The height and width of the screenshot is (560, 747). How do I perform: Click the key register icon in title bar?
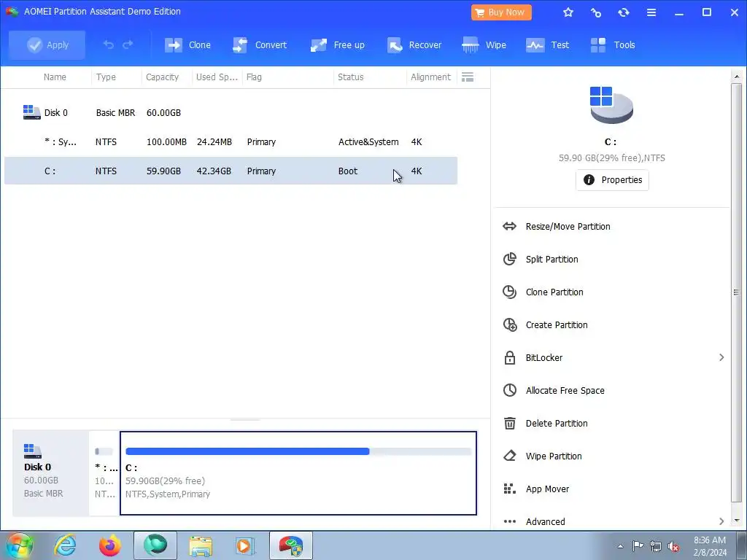pos(595,12)
